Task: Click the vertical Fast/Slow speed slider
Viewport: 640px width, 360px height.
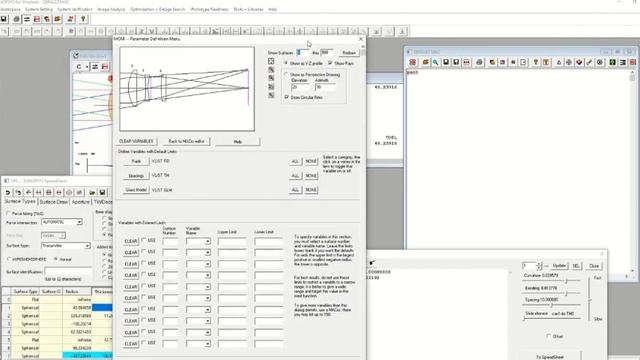Action: (589, 299)
